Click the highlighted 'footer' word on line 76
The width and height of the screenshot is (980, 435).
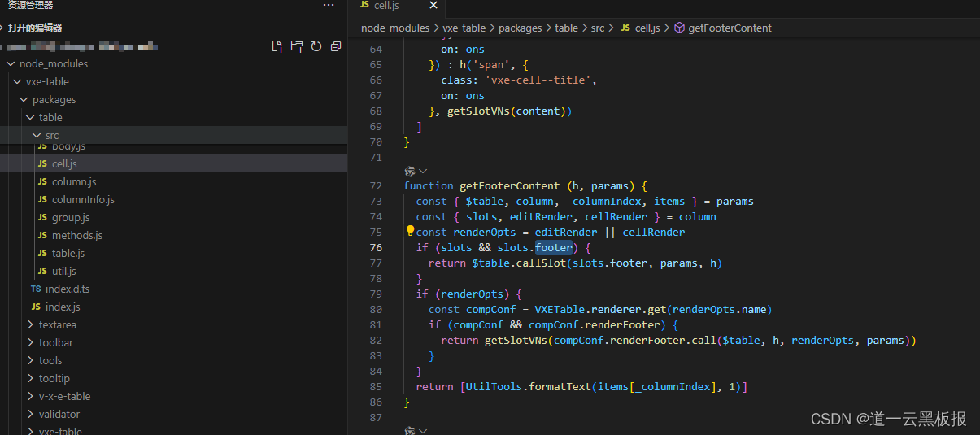(x=554, y=247)
